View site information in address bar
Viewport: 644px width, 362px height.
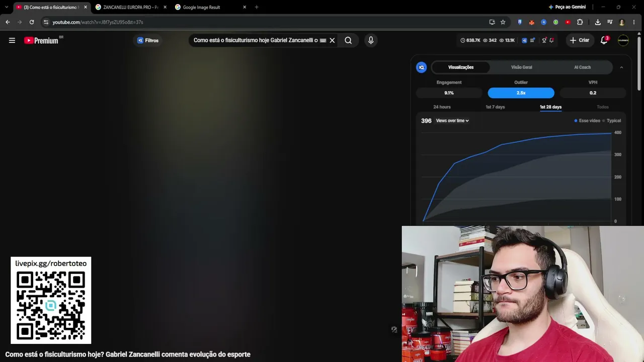pyautogui.click(x=46, y=22)
